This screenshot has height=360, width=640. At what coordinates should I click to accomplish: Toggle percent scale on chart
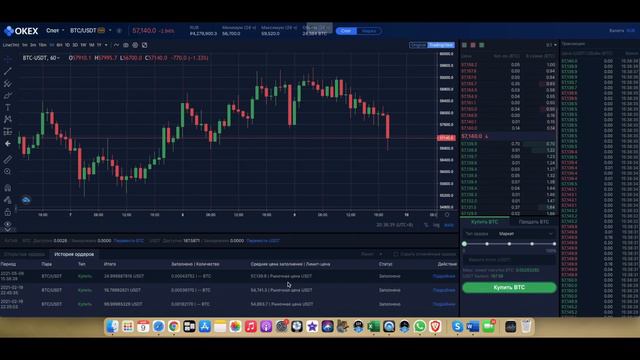(426, 225)
